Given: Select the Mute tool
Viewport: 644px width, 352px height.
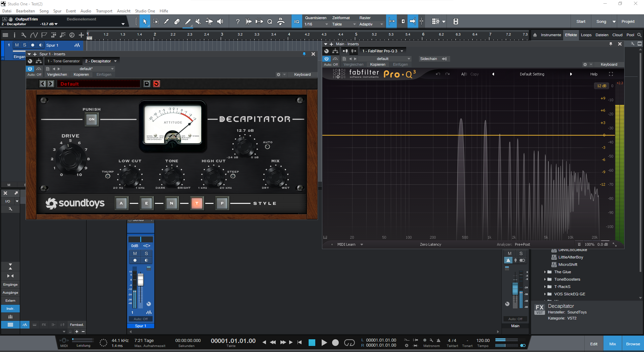Looking at the screenshot, I should coord(198,21).
